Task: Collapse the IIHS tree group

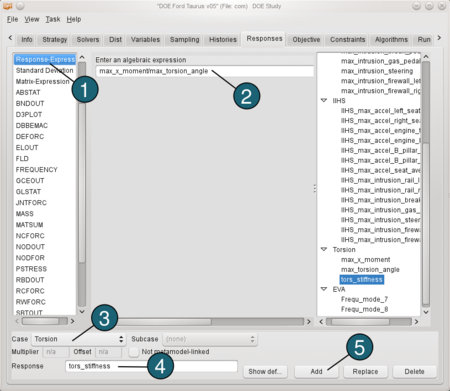Action: (x=324, y=100)
